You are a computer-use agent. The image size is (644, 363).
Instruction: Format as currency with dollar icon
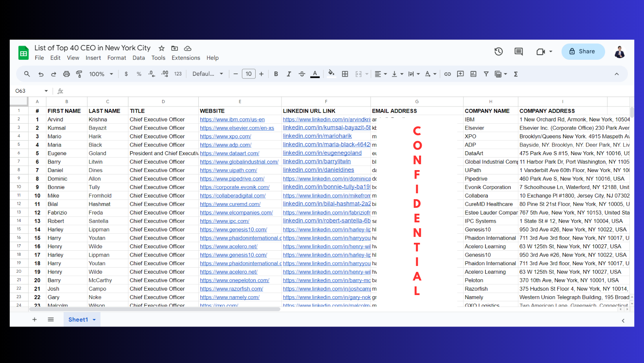point(126,74)
